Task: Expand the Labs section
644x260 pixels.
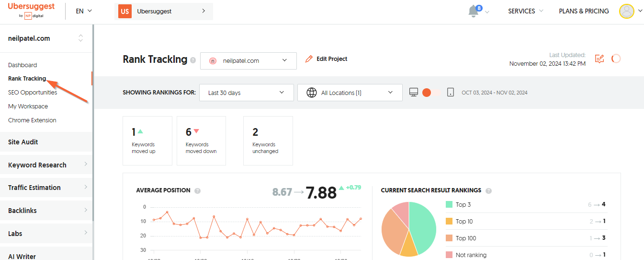Action: [x=46, y=234]
